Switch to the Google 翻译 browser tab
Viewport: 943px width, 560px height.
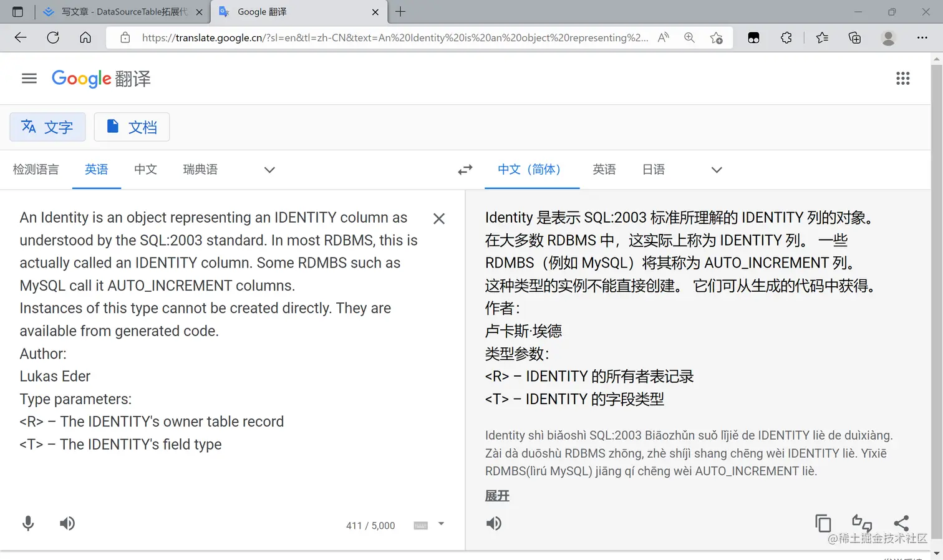299,12
